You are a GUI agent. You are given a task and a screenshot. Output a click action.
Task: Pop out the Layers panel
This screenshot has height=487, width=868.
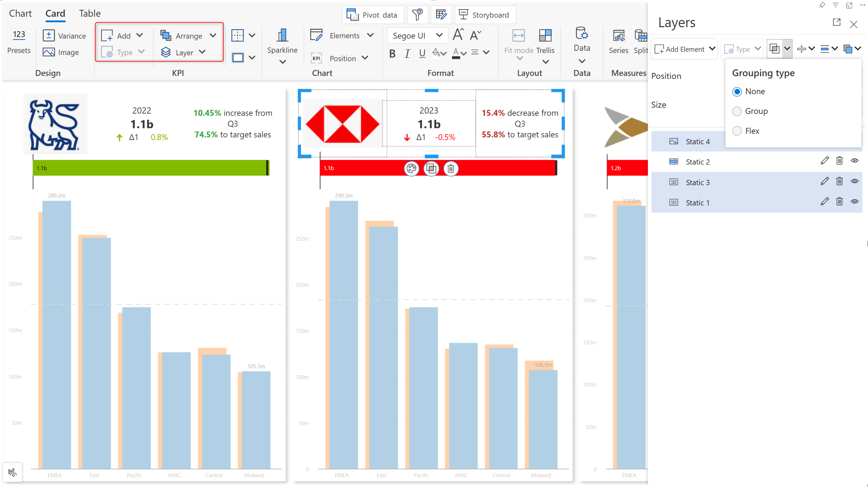[x=837, y=22]
